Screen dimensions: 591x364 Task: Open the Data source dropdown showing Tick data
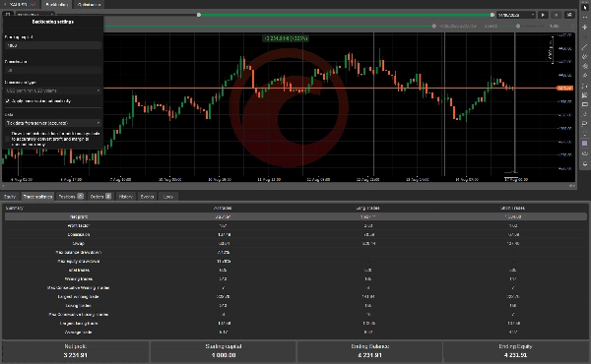tap(53, 123)
